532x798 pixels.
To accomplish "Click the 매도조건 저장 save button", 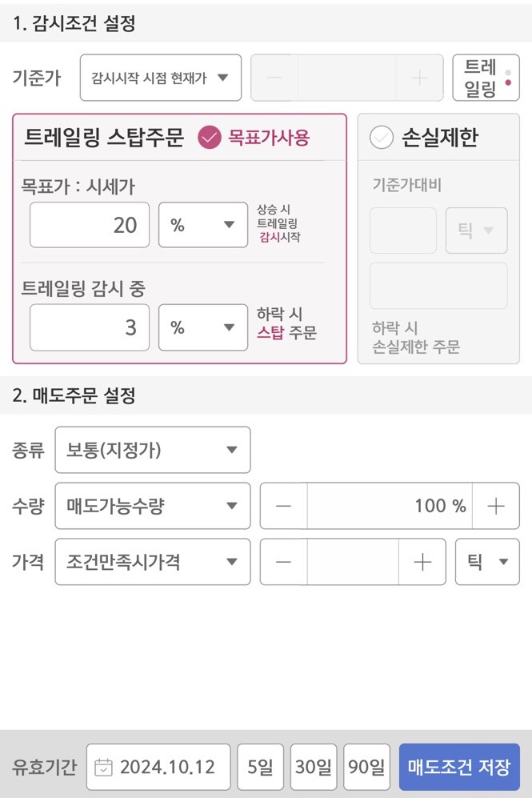I will click(x=459, y=766).
